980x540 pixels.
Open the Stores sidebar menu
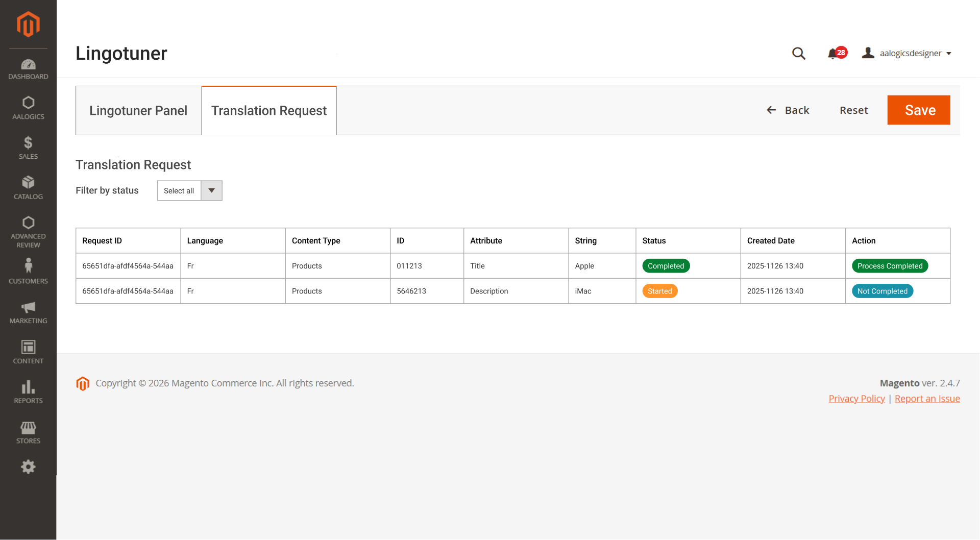[x=28, y=432]
